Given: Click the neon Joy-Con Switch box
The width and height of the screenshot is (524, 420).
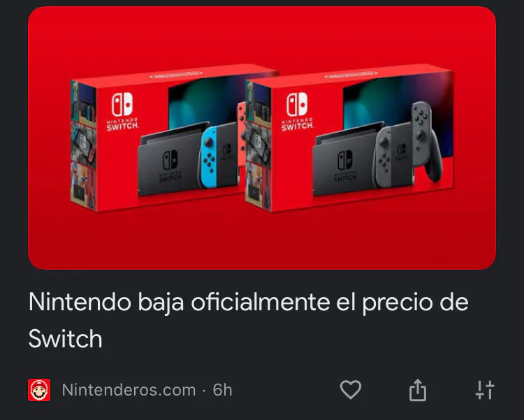Looking at the screenshot, I should (x=174, y=139).
